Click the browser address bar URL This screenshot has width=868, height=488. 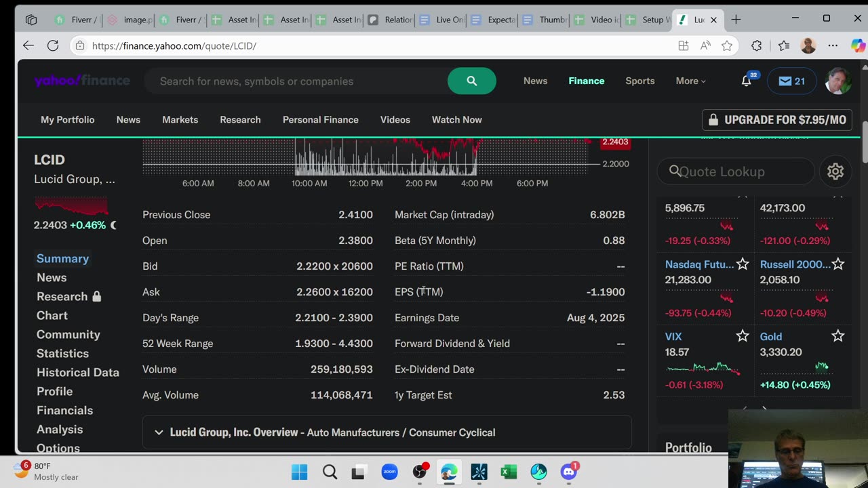coord(174,45)
